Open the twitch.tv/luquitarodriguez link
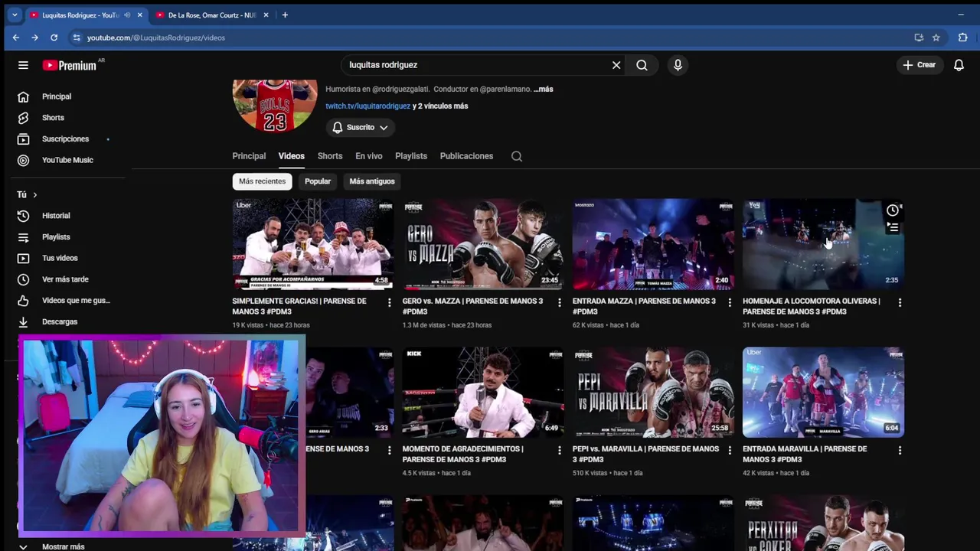Viewport: 980px width, 551px height. (x=367, y=106)
